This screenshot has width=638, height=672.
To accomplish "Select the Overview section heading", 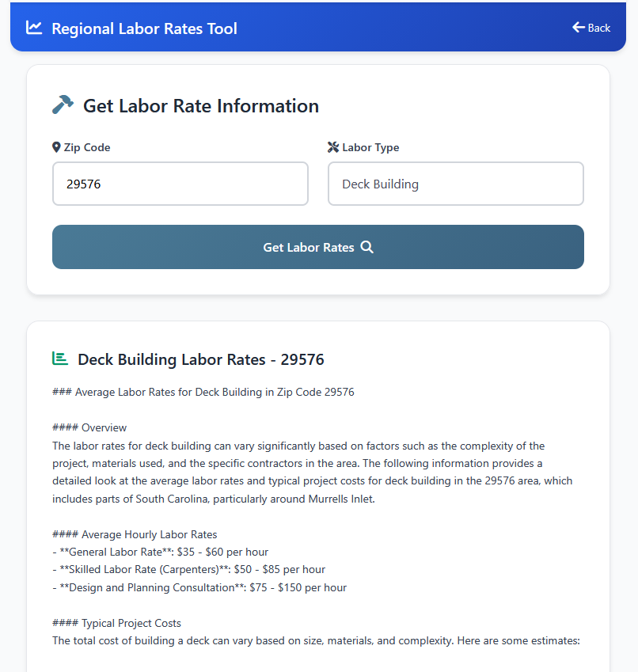I will (89, 427).
